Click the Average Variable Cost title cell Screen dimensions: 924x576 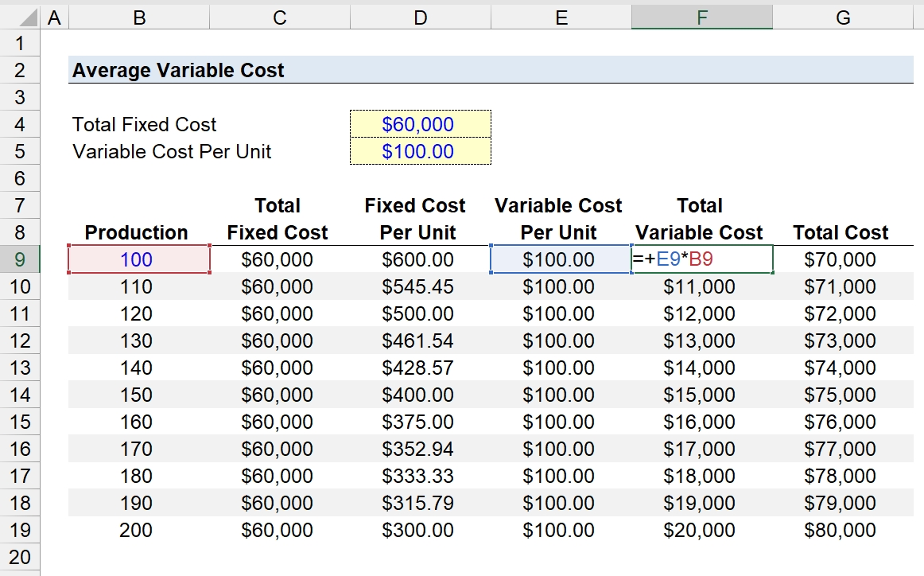coord(491,70)
